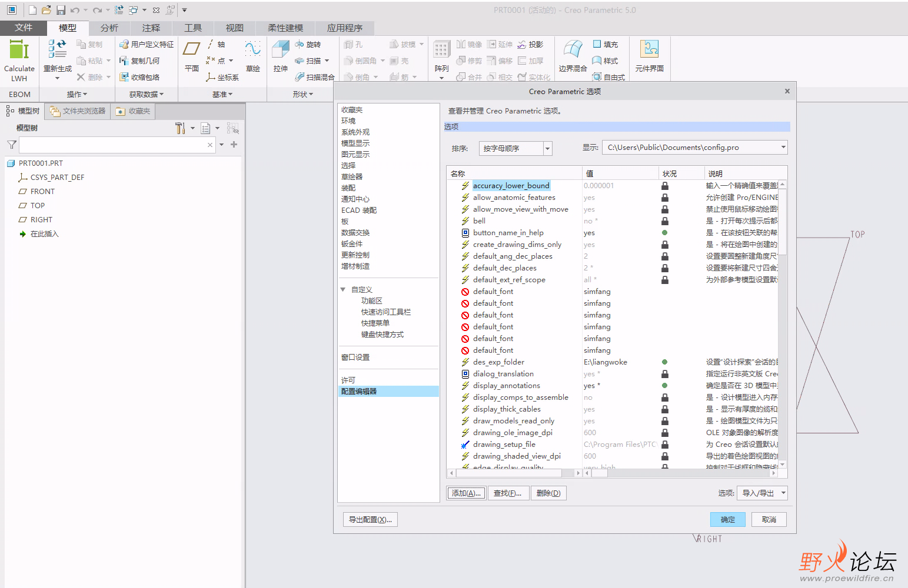
Task: Open the 文件 menu tab
Action: pos(24,28)
